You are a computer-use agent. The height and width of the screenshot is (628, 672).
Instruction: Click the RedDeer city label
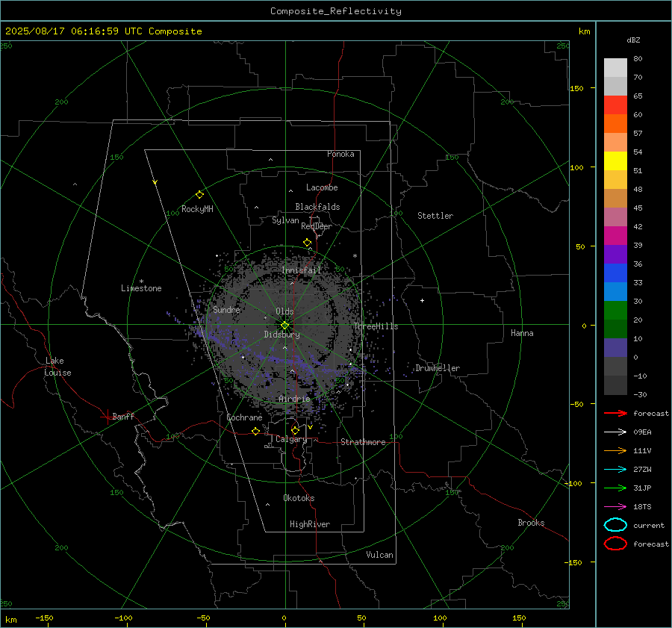(317, 226)
